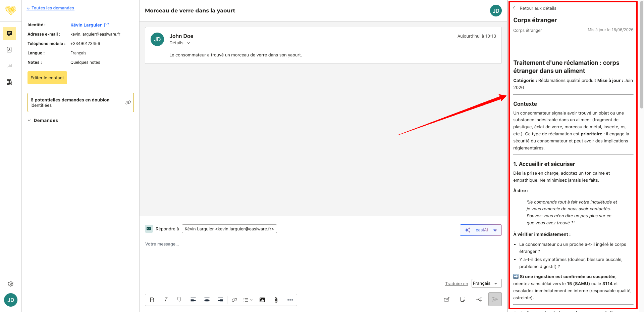Click Traduire en link
644x312 pixels.
coord(456,283)
